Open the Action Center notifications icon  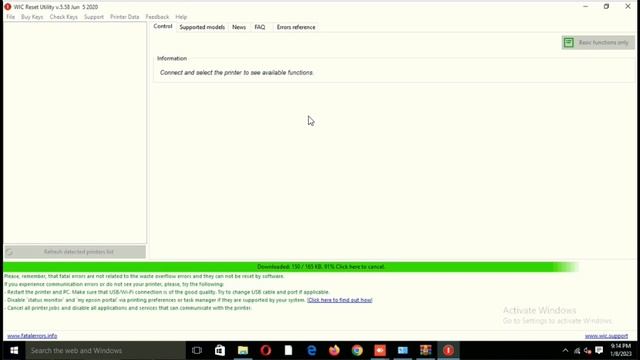point(599,351)
